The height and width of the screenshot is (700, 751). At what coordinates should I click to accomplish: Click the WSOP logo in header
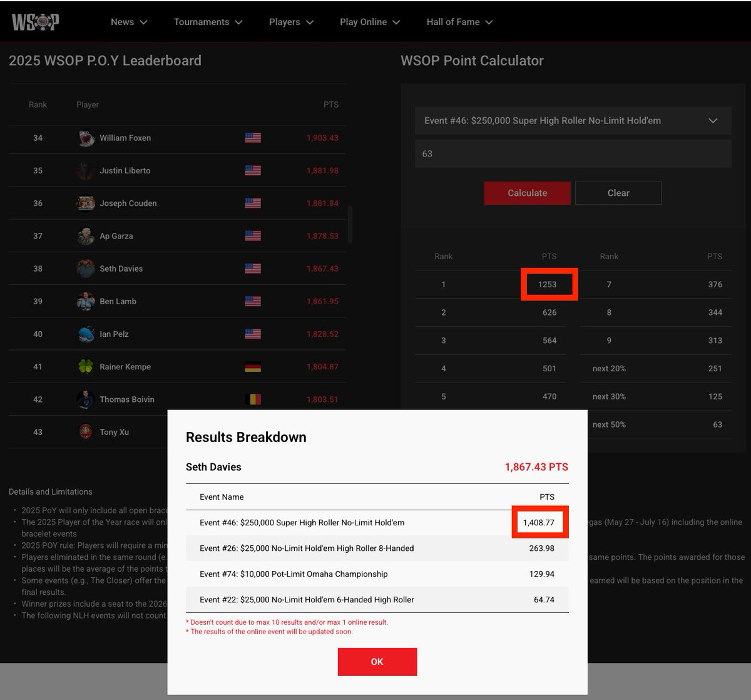(x=35, y=22)
